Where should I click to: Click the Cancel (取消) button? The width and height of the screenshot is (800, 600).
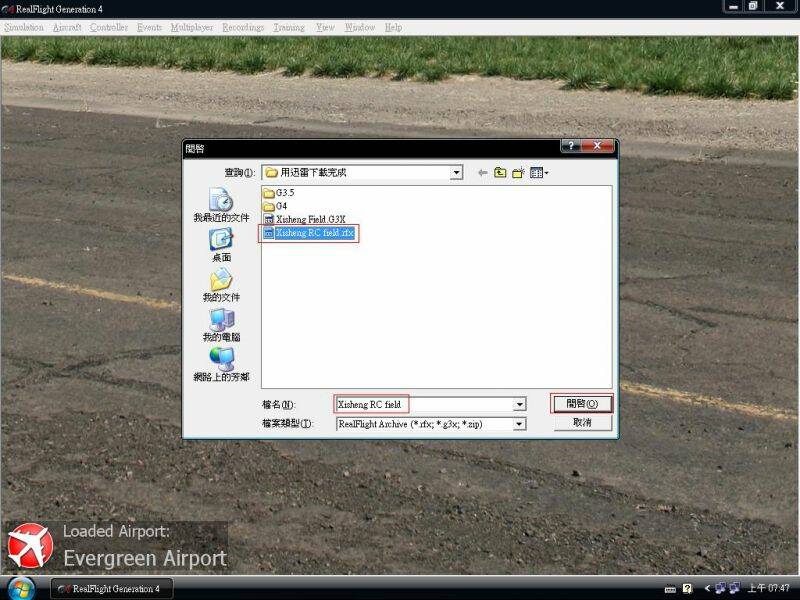coord(582,422)
